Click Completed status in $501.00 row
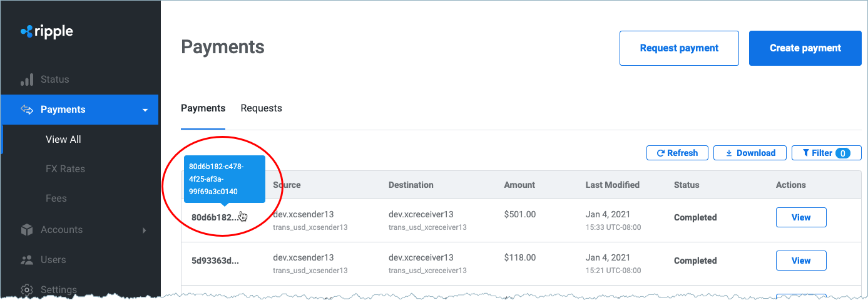Screen dimensions: 868x300 coord(695,217)
